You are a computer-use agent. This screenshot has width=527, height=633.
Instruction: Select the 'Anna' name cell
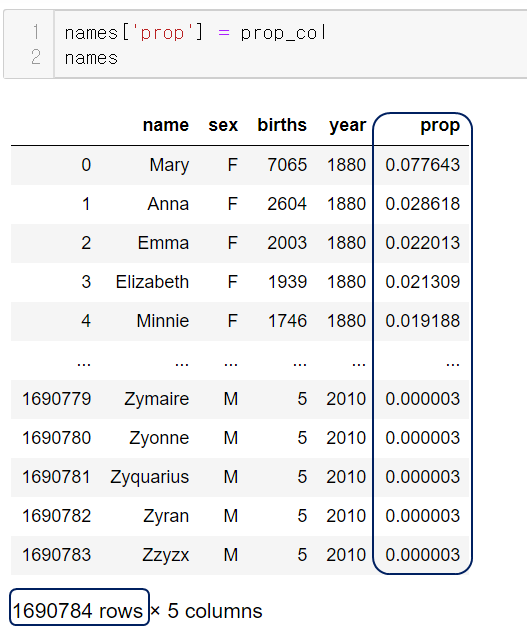point(168,204)
